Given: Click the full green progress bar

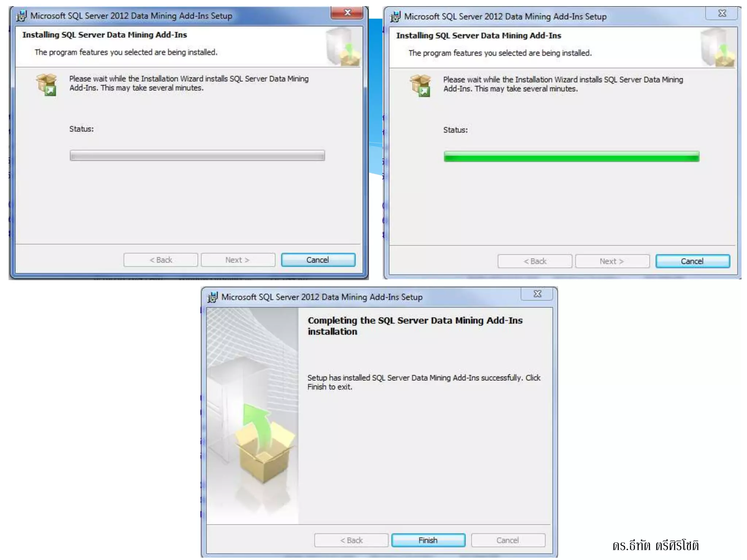Looking at the screenshot, I should click(x=572, y=156).
